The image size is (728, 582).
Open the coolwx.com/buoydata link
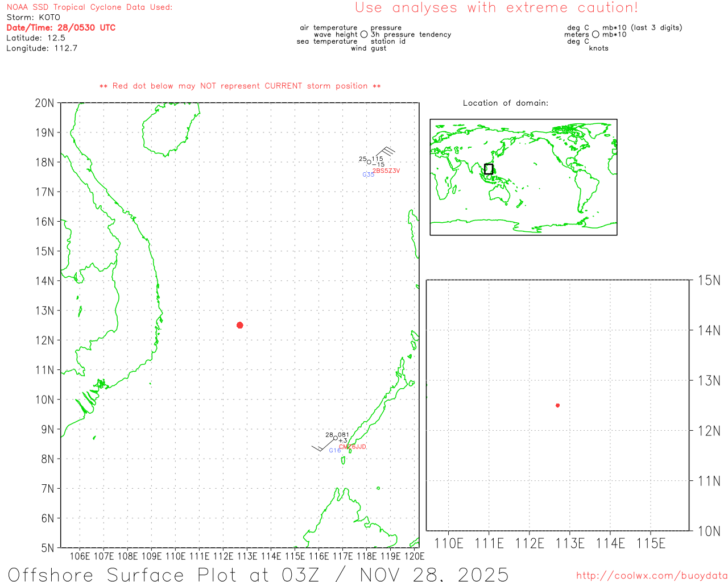point(651,576)
